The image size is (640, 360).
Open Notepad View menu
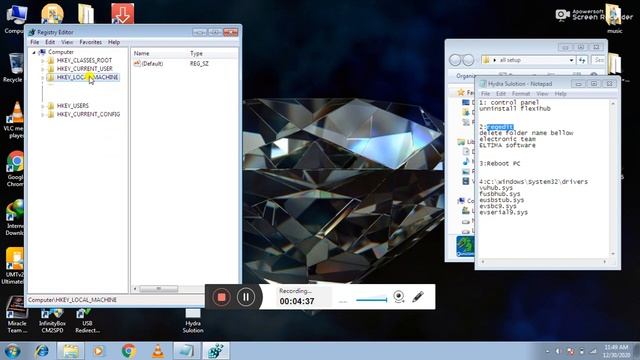tap(542, 94)
